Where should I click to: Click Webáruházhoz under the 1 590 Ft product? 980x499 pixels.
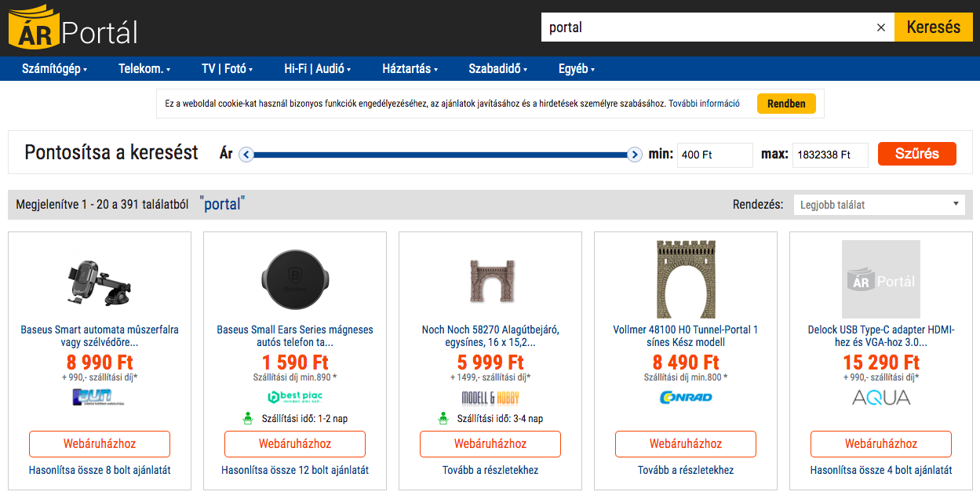click(295, 444)
